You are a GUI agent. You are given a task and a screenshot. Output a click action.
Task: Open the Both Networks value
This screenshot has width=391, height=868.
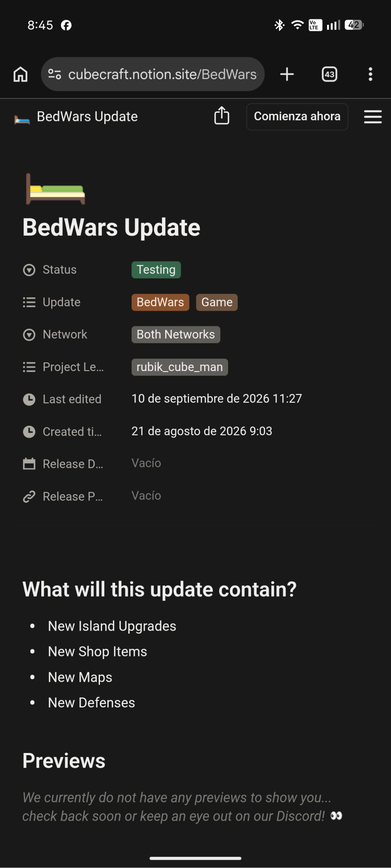click(176, 335)
